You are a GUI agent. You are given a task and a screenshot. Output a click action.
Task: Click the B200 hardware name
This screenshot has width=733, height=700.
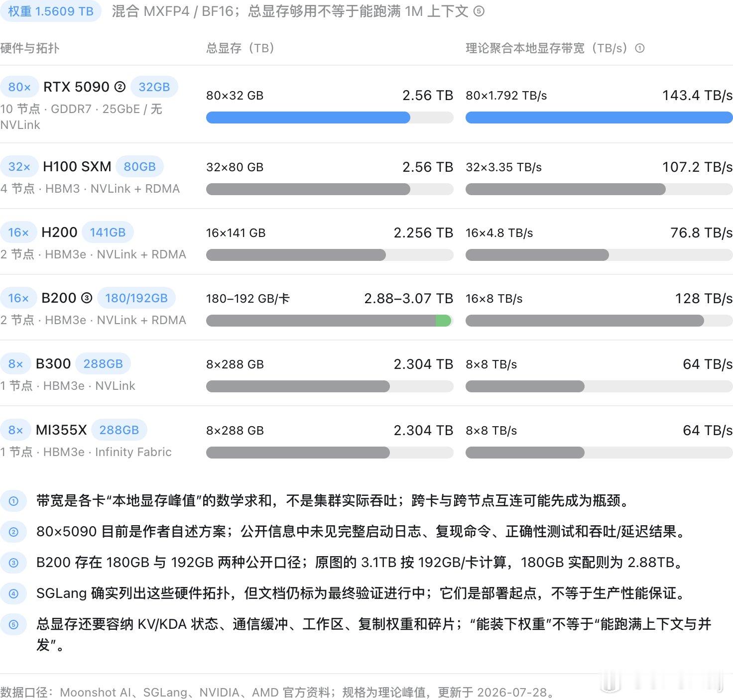coord(59,298)
